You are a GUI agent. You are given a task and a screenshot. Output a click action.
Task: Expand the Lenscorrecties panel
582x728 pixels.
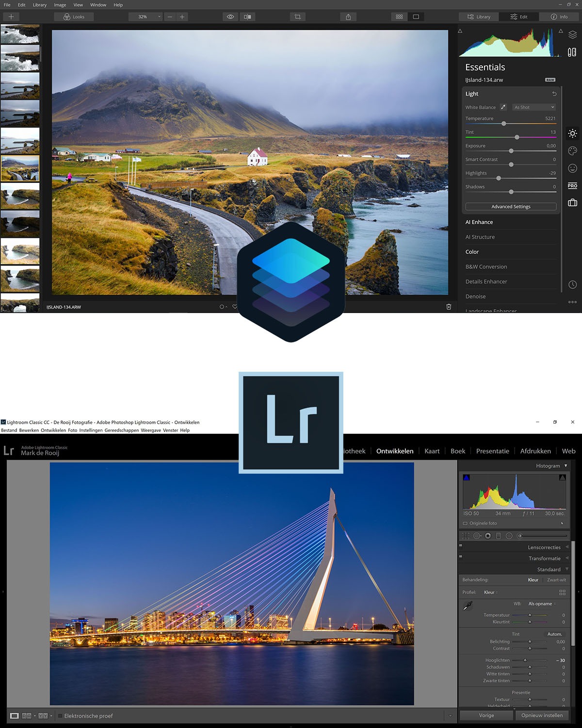click(544, 547)
